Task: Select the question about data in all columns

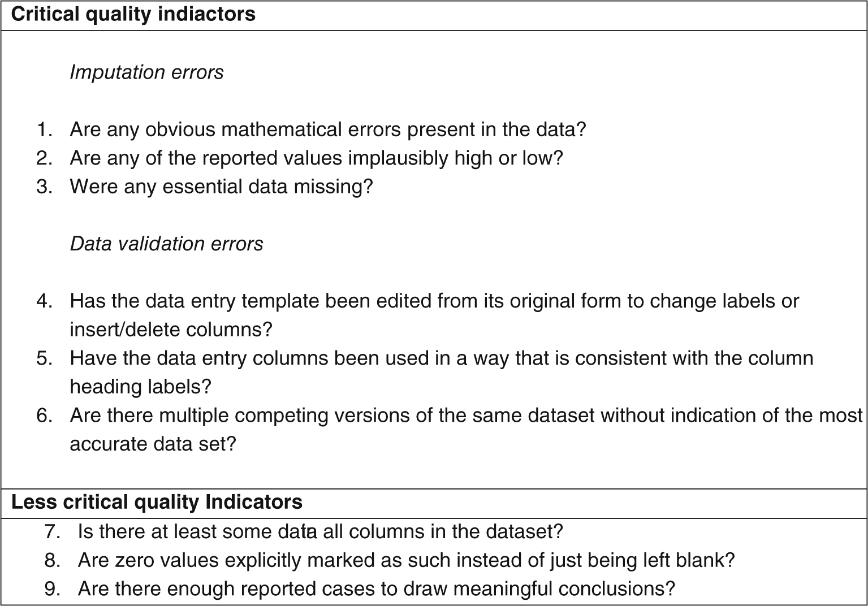Action: (320, 531)
